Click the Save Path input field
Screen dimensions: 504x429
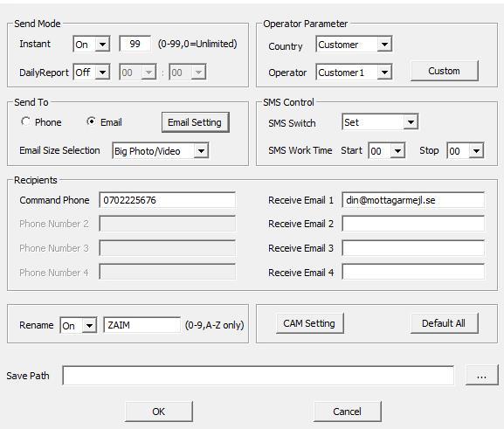(258, 376)
